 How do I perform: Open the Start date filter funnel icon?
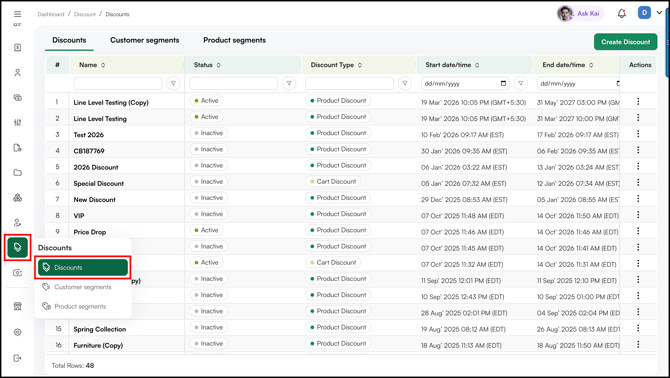pos(520,83)
